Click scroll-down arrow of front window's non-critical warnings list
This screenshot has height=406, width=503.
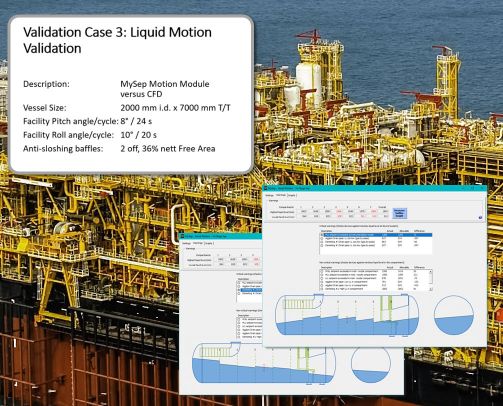(430, 289)
